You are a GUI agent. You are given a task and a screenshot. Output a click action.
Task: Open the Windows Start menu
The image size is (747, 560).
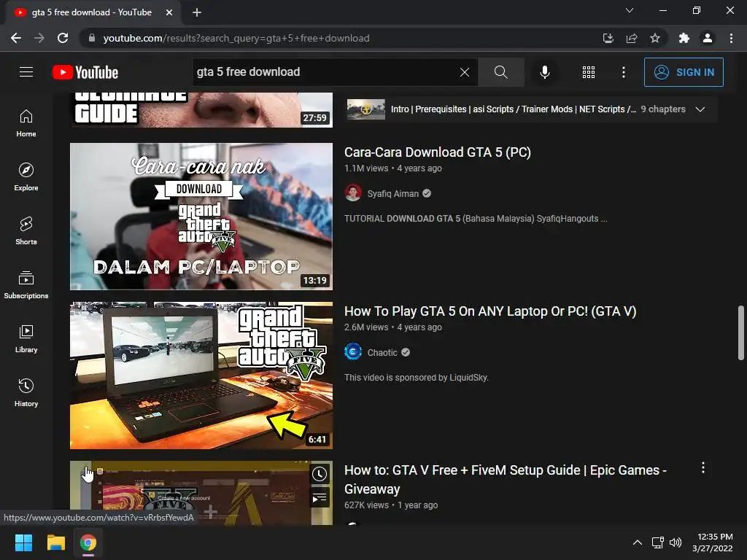click(23, 542)
